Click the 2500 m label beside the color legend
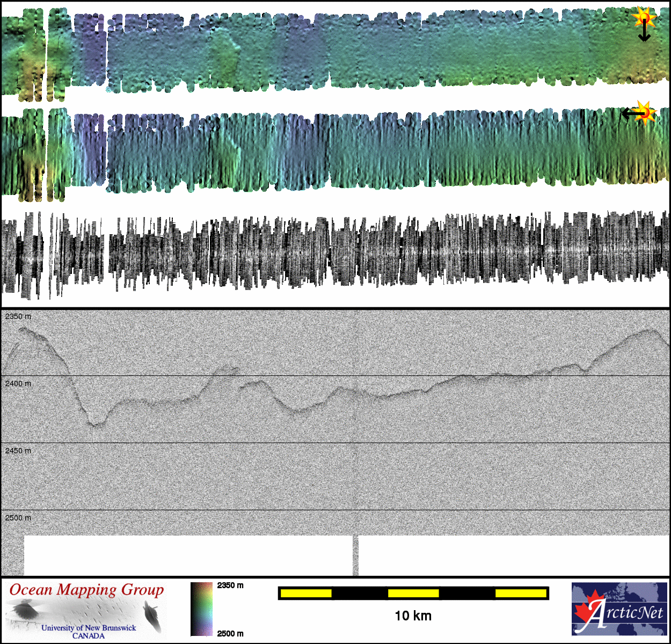The image size is (671, 644). point(230,634)
